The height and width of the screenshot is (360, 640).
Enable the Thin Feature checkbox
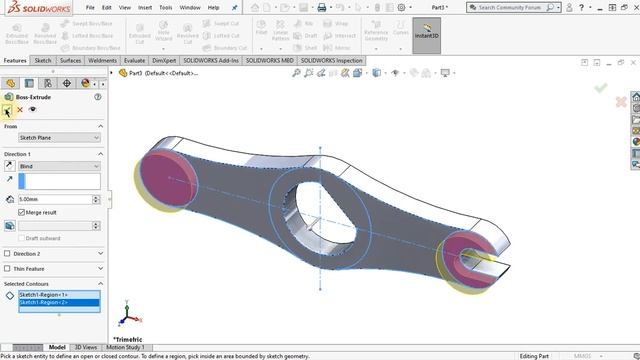coord(7,269)
